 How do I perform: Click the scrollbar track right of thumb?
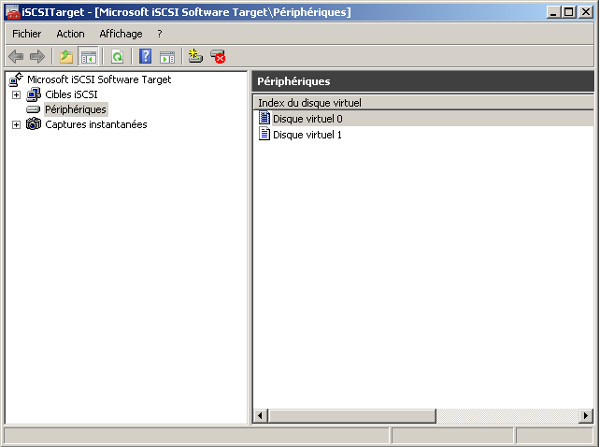coord(507,416)
